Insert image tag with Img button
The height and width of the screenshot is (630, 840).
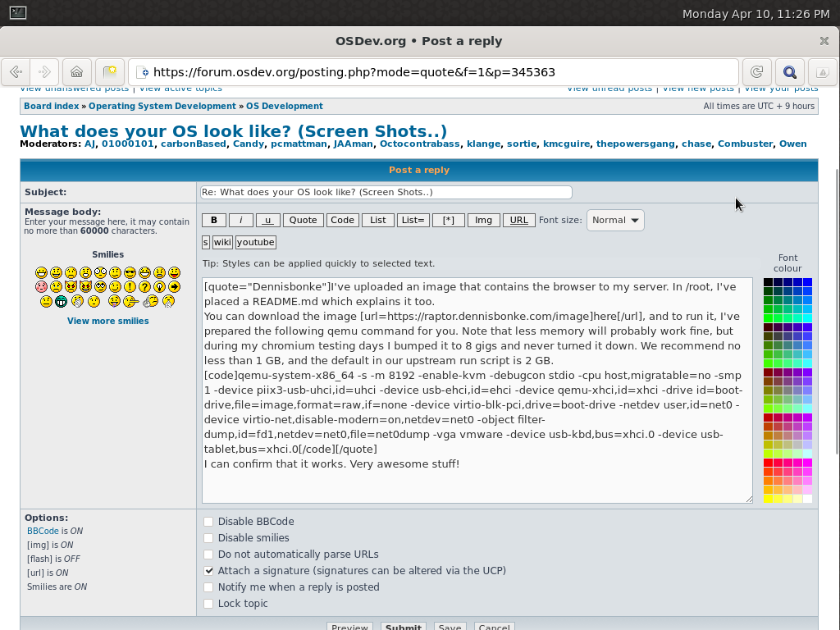point(483,220)
